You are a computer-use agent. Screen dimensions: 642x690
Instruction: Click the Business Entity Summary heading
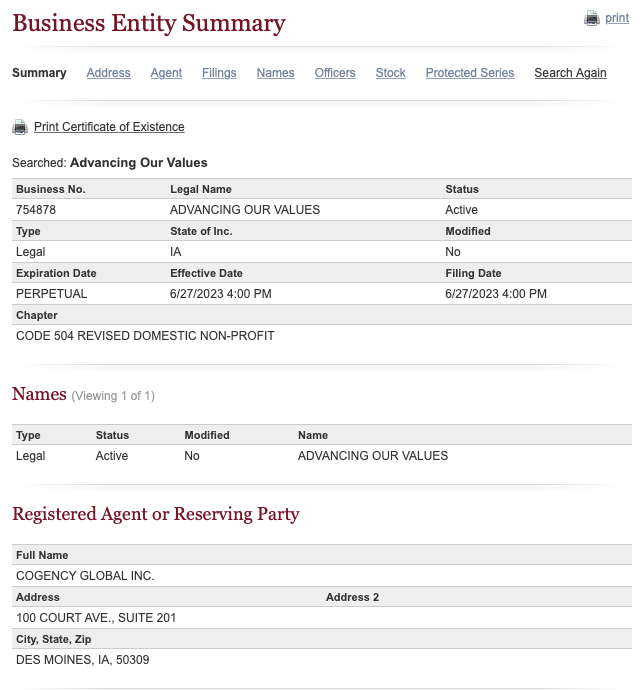click(x=149, y=23)
